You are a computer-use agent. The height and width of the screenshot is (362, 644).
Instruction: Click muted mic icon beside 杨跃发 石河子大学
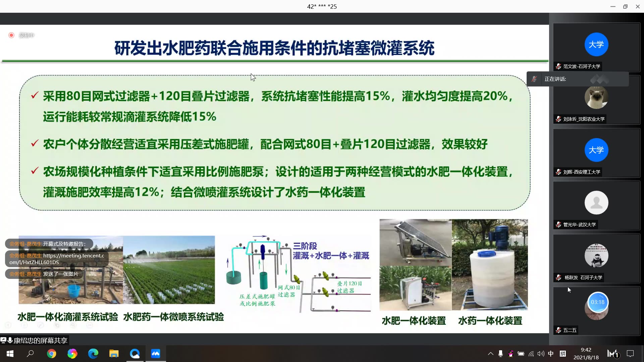[558, 278]
